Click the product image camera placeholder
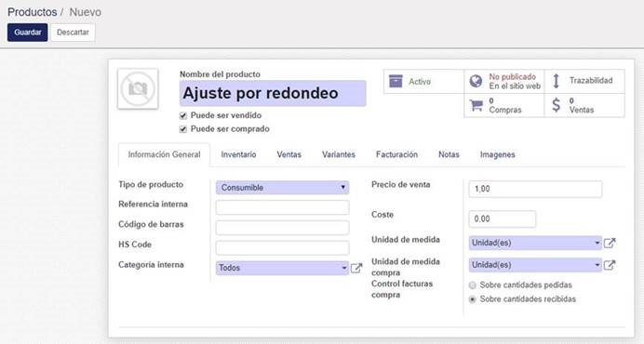The width and height of the screenshot is (644, 344). pyautogui.click(x=138, y=88)
